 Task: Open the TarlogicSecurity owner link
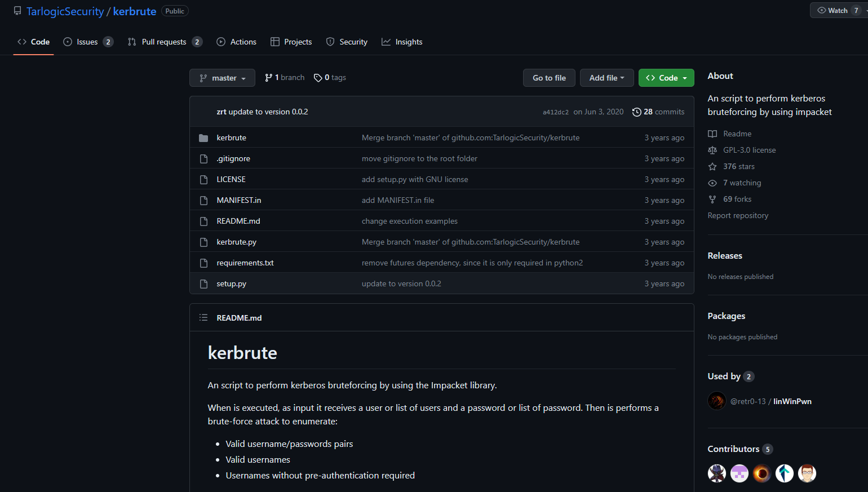coord(65,11)
